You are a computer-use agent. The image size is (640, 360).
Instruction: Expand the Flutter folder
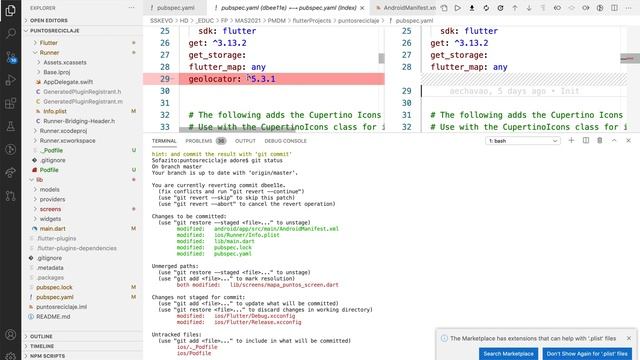[x=49, y=42]
